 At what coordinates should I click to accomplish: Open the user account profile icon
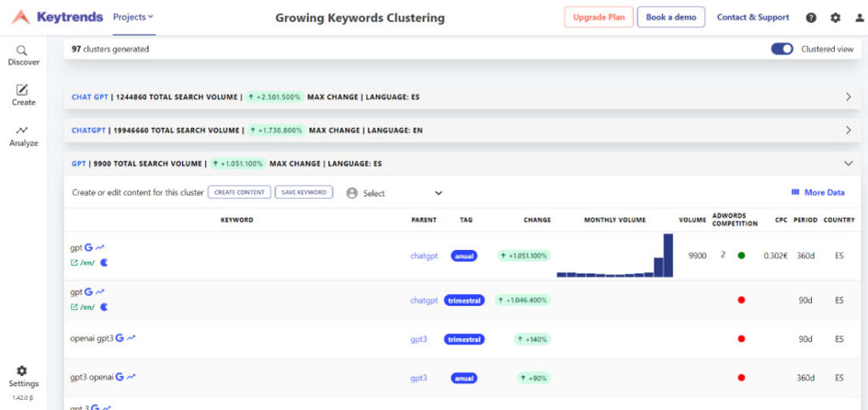pos(860,18)
